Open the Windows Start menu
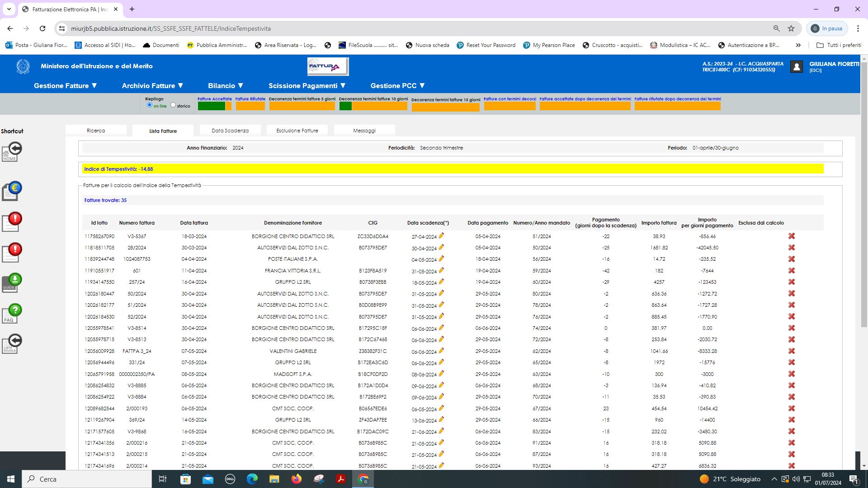This screenshot has width=868, height=488. point(11,479)
